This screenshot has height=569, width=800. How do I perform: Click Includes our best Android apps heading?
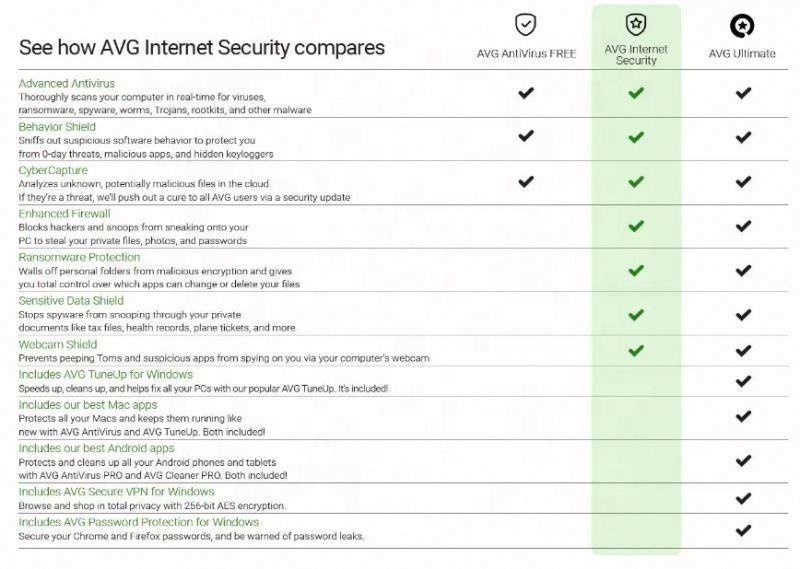point(96,449)
